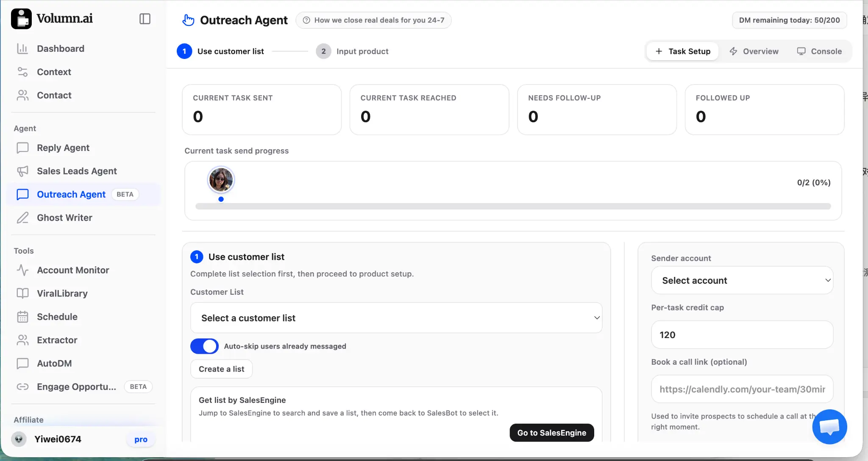Click the Followed Up card
The width and height of the screenshot is (868, 461).
[x=765, y=109]
